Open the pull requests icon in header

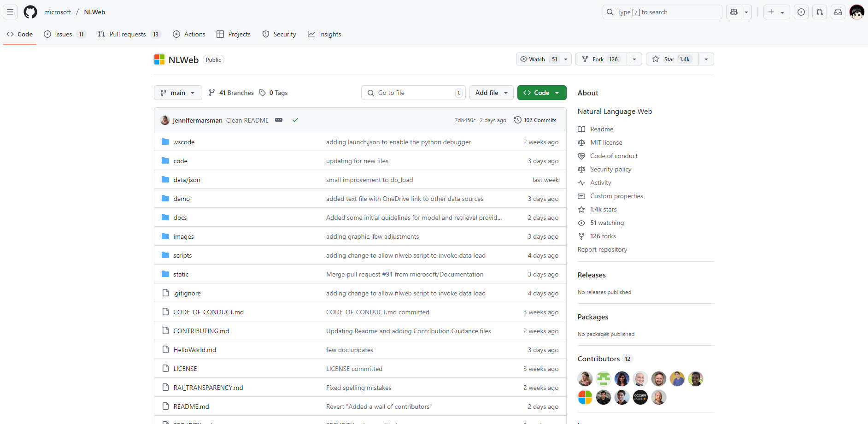820,12
